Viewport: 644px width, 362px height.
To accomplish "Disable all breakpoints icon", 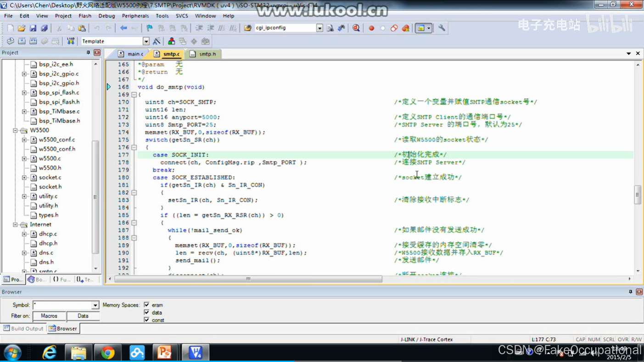I will pos(394,28).
